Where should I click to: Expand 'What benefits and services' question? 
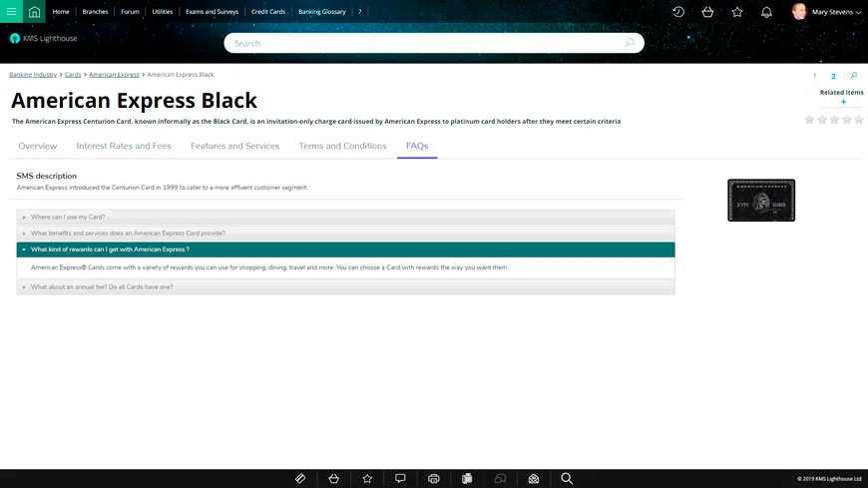pyautogui.click(x=345, y=234)
